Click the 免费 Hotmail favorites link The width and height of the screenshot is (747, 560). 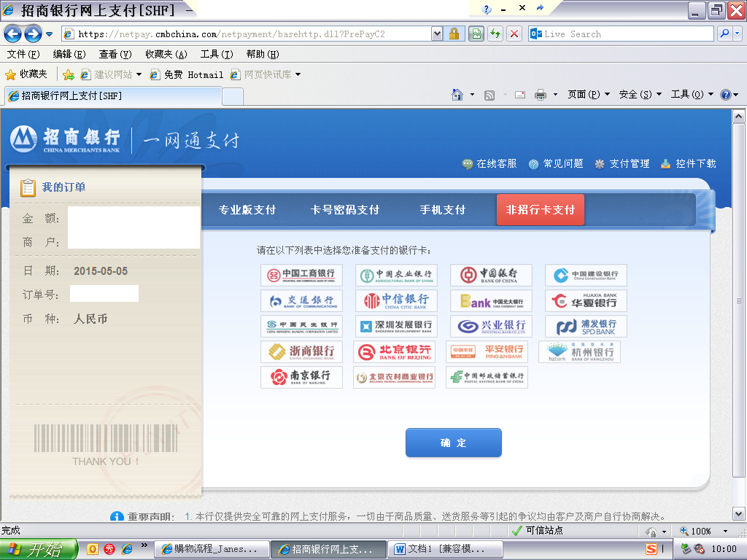[187, 75]
